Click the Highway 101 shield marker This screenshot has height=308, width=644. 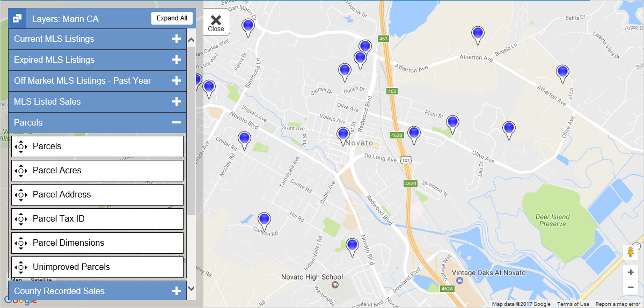[x=406, y=160]
